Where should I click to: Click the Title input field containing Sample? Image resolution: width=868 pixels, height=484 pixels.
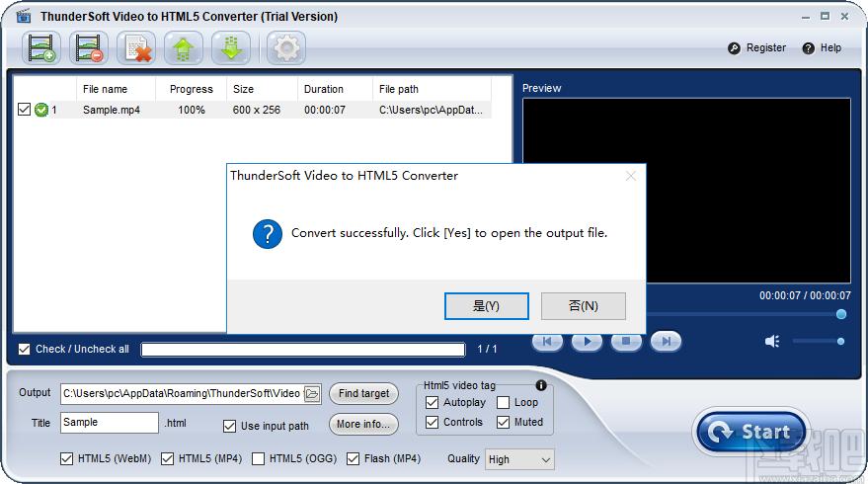pos(110,423)
